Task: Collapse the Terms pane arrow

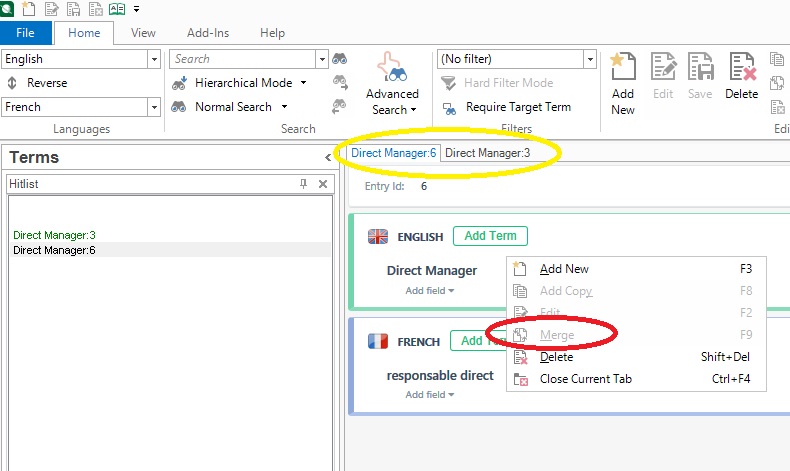Action: [x=328, y=158]
